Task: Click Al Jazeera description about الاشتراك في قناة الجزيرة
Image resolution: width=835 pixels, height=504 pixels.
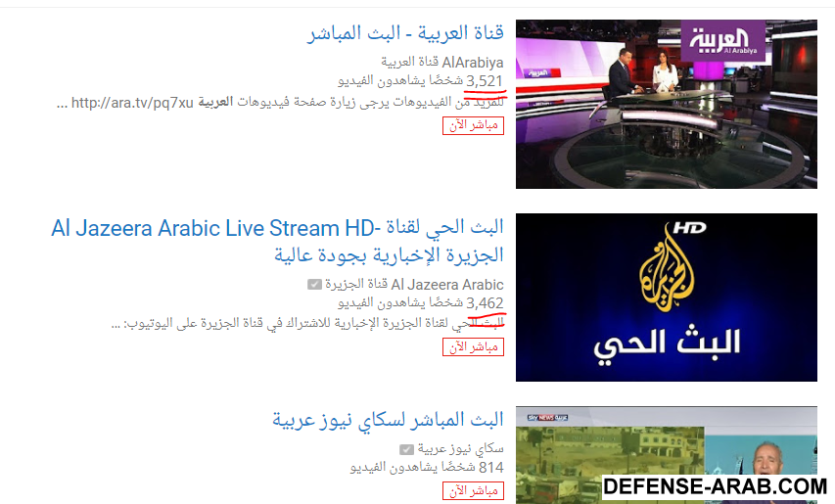Action: (307, 323)
